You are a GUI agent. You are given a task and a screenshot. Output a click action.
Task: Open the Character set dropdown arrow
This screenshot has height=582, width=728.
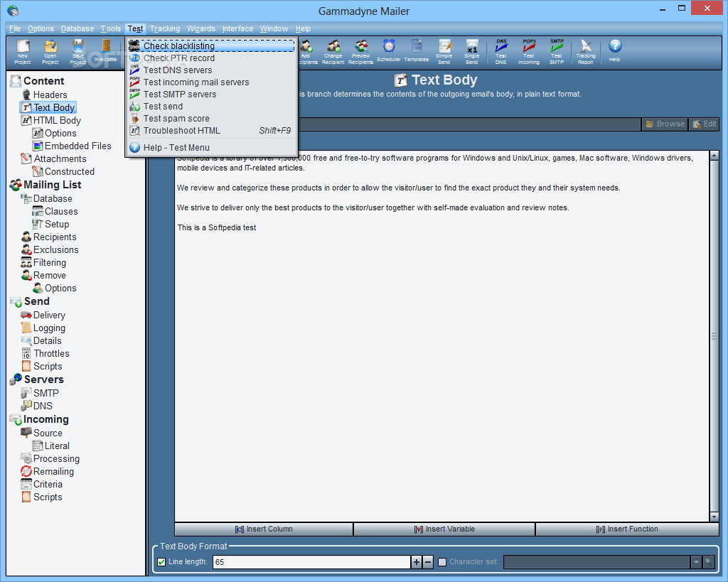pos(696,562)
